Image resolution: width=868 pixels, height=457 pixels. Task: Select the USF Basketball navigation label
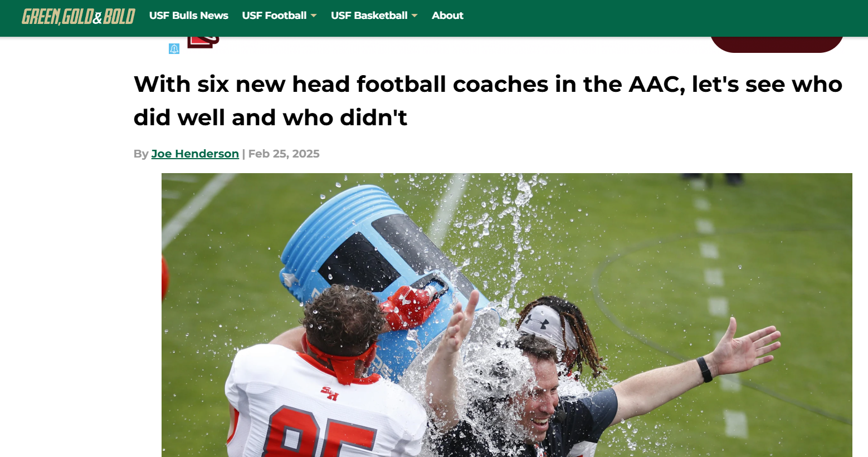coord(369,16)
